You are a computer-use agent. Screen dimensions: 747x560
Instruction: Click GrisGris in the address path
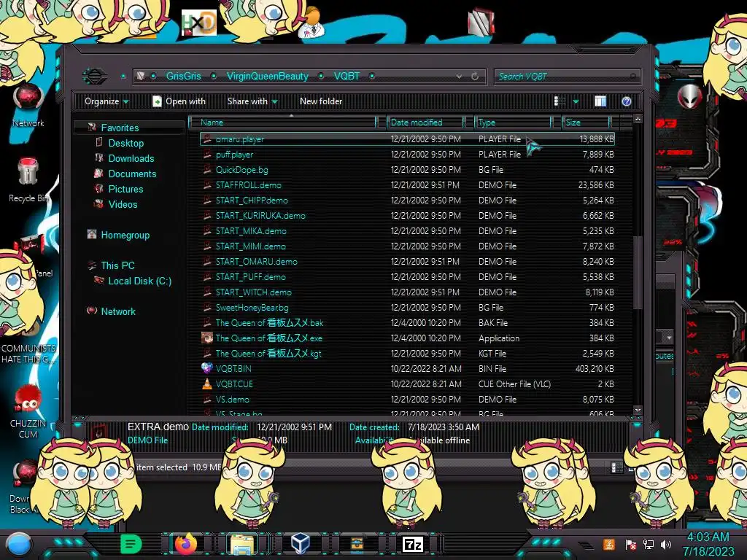coord(183,76)
